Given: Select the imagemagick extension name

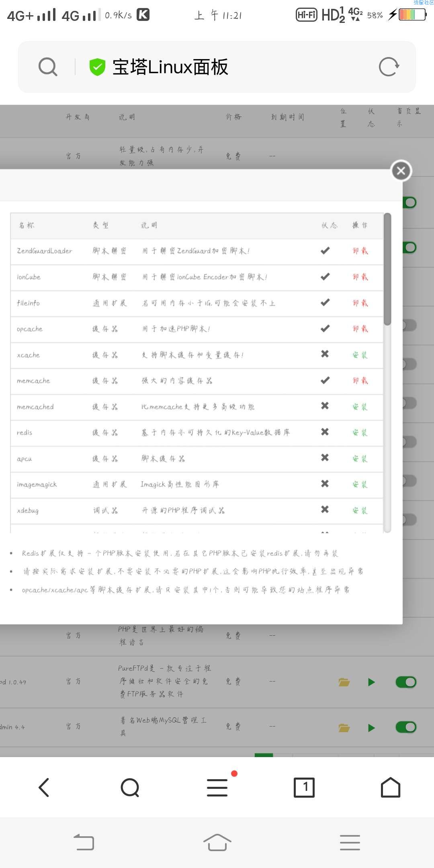Looking at the screenshot, I should [37, 485].
